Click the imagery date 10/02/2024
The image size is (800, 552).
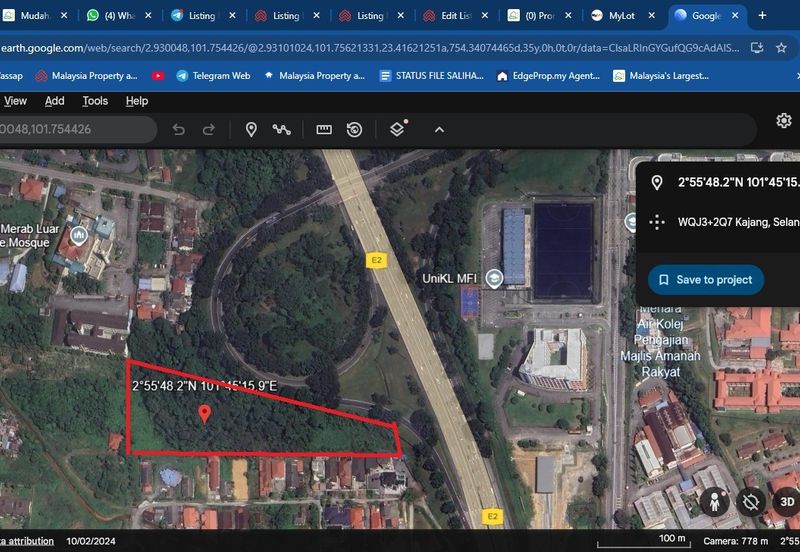point(91,541)
